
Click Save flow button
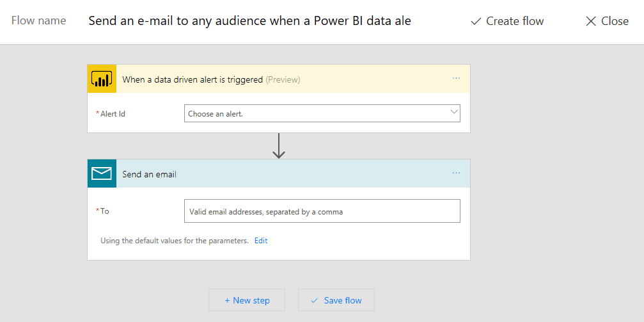pyautogui.click(x=336, y=300)
